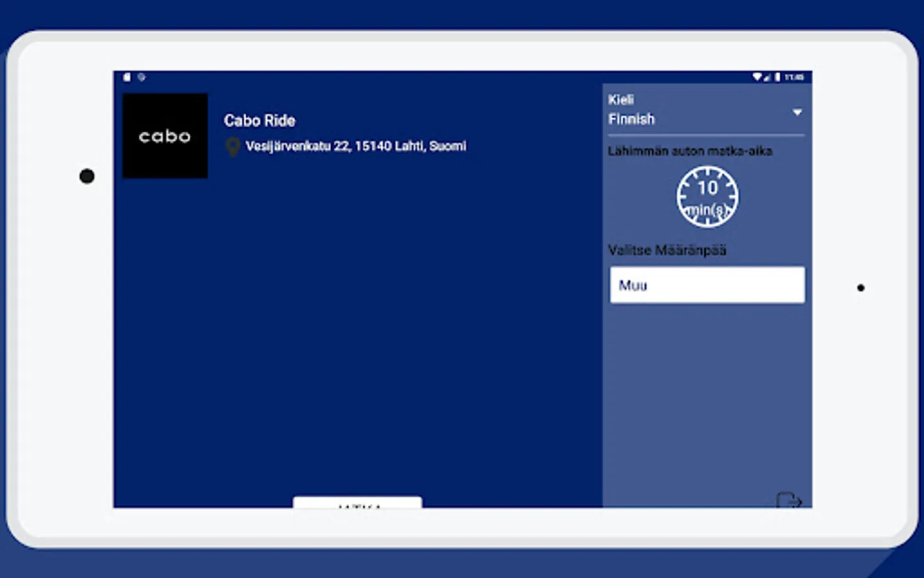Click the Kieli label

click(x=621, y=100)
